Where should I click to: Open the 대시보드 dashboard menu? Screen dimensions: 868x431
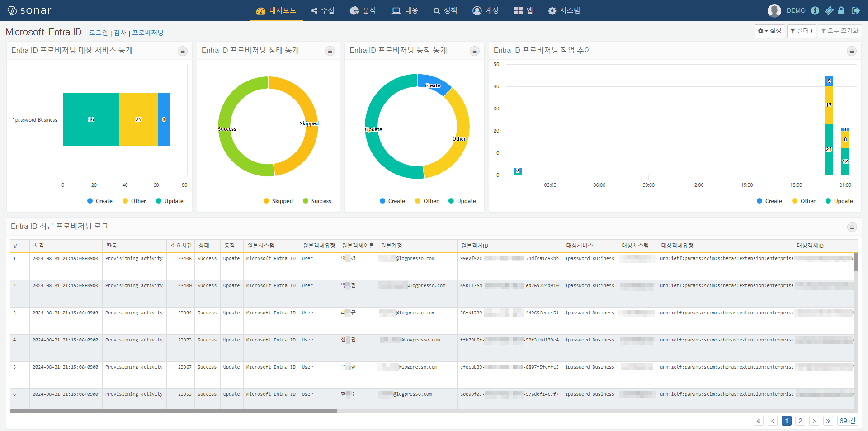276,10
